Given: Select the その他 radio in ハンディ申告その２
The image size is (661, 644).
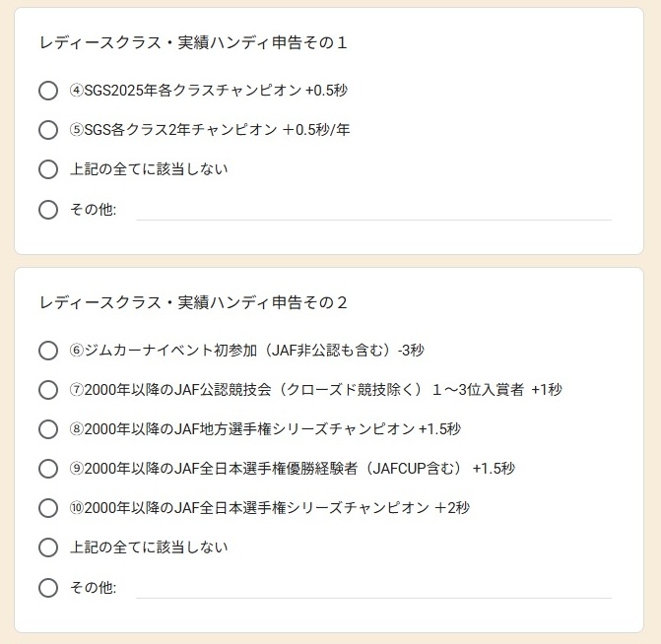Looking at the screenshot, I should click(48, 588).
